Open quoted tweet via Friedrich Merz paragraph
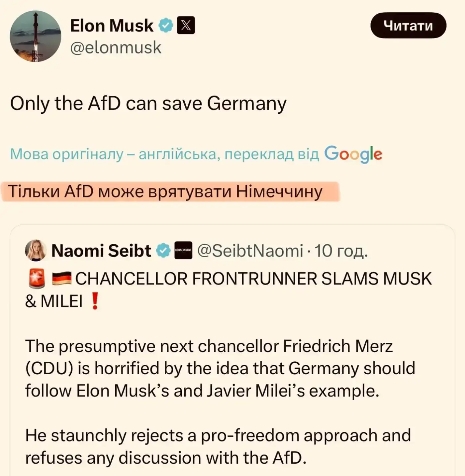The height and width of the screenshot is (476, 465). pyautogui.click(x=219, y=368)
